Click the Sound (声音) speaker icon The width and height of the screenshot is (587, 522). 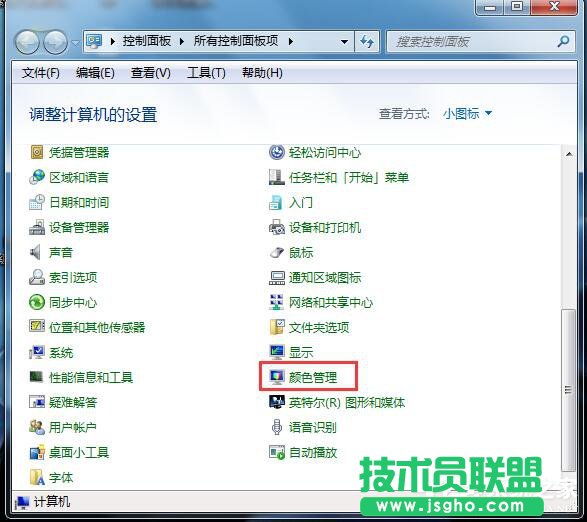coord(36,252)
